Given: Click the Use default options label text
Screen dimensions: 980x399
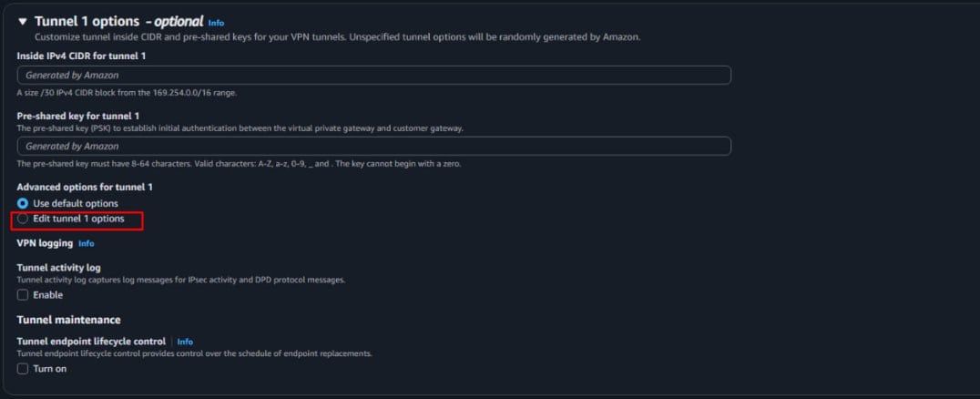Looking at the screenshot, I should point(76,203).
